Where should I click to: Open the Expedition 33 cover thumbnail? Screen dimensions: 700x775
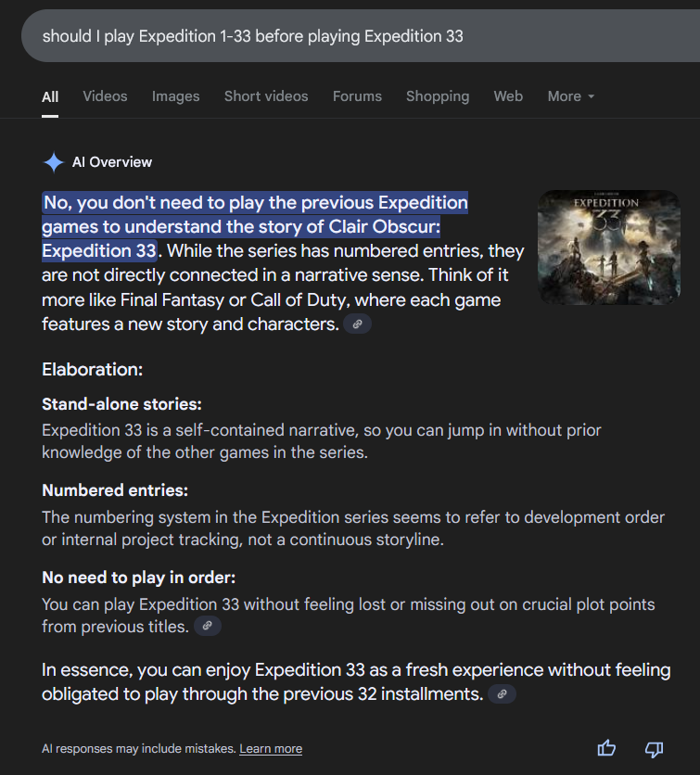click(609, 248)
